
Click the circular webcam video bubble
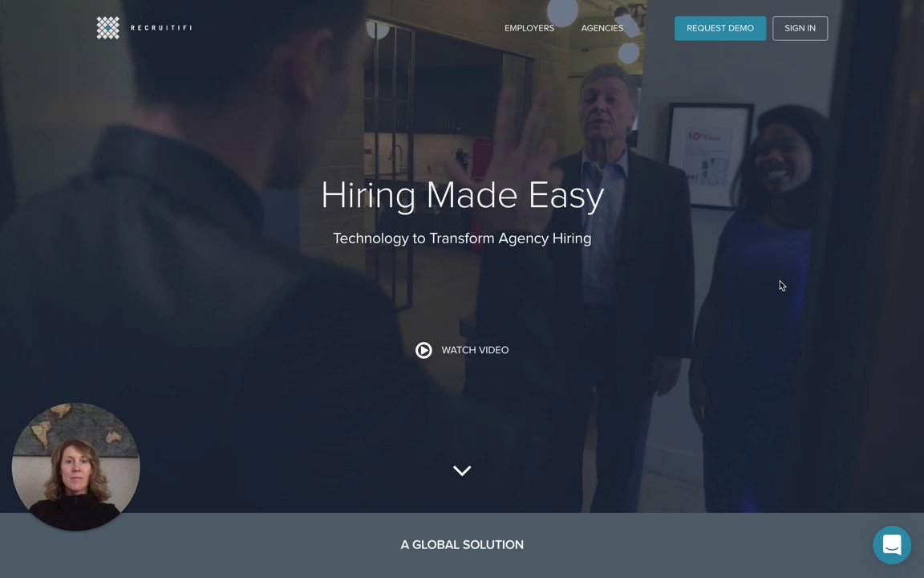tap(76, 466)
